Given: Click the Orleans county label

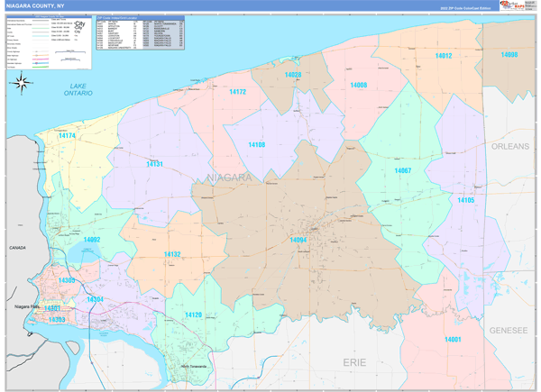Looking at the screenshot, I should (510, 146).
